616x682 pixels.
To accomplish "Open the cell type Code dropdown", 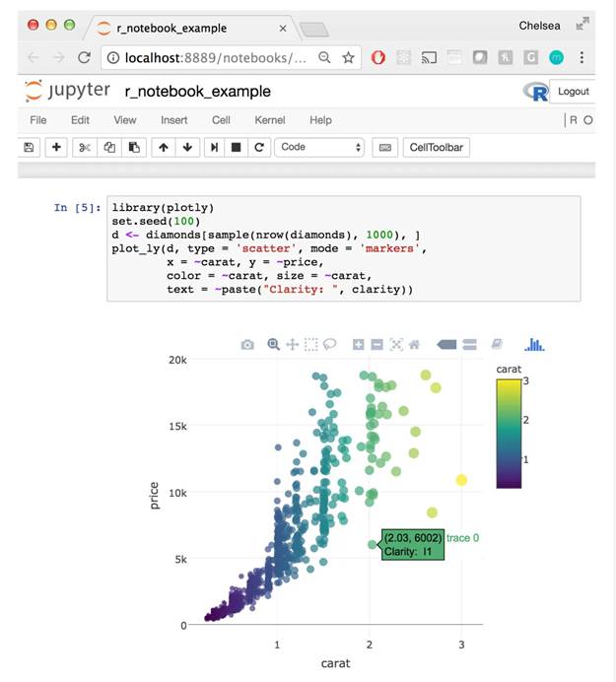I will pyautogui.click(x=319, y=147).
